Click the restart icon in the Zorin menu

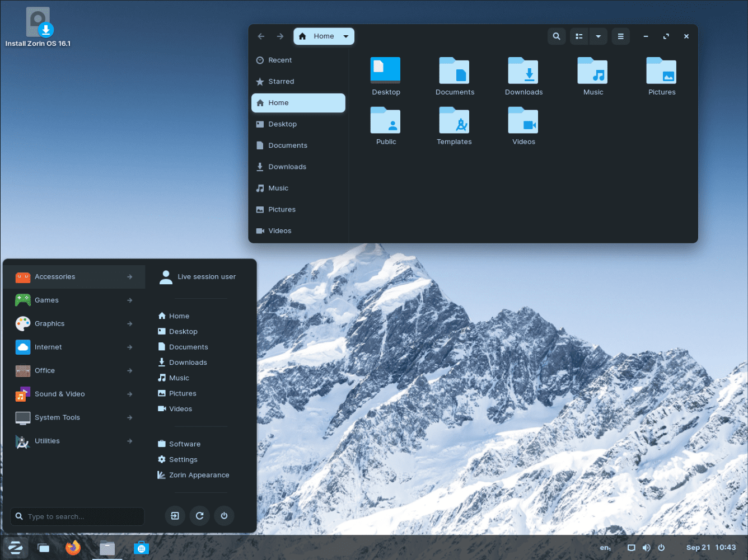point(199,516)
